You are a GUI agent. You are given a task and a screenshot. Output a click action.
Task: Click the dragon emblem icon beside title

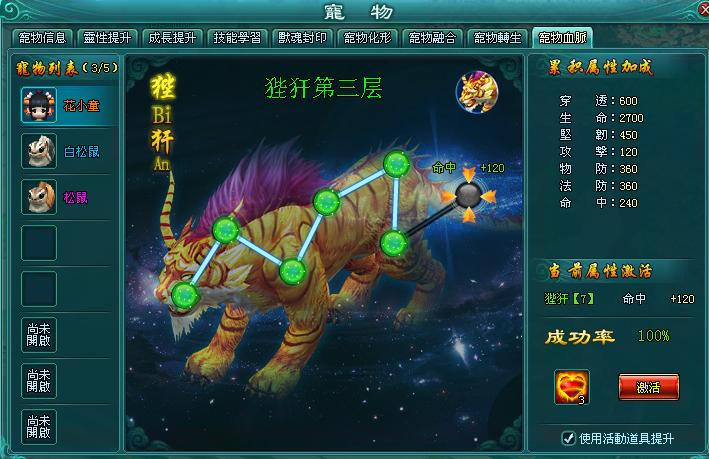click(x=477, y=92)
